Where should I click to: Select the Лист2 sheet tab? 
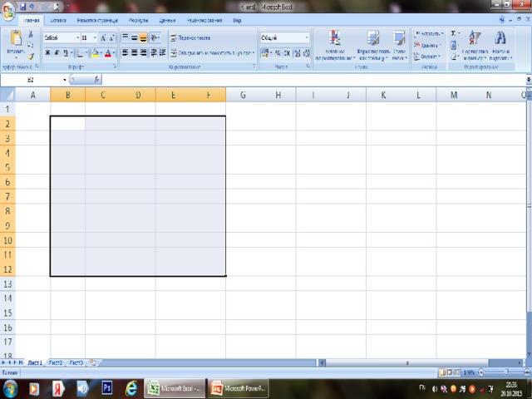click(56, 362)
